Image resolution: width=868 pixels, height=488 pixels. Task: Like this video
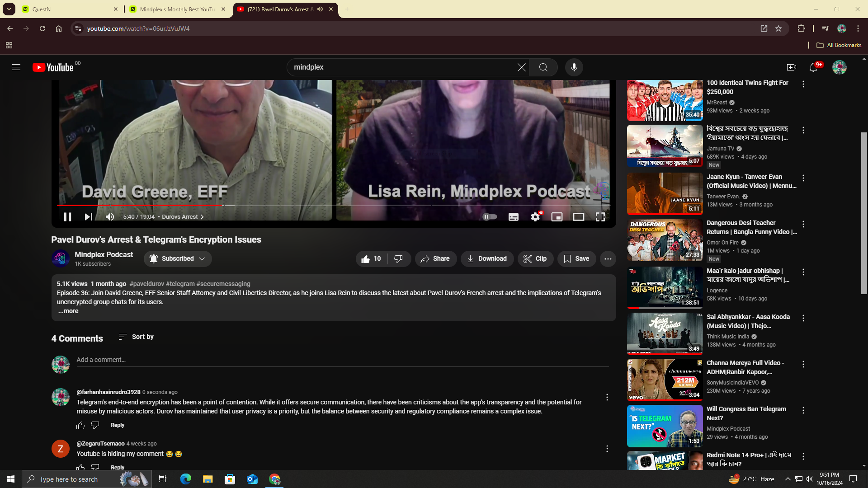tap(371, 259)
